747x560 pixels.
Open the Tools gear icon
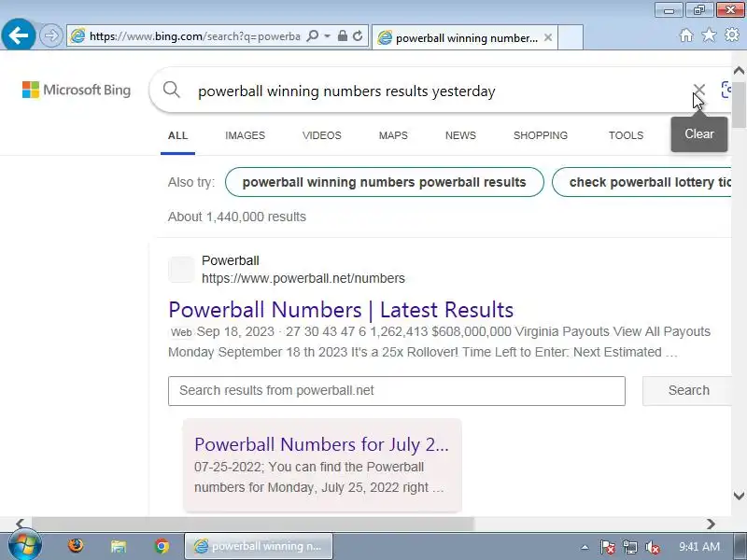click(x=732, y=35)
